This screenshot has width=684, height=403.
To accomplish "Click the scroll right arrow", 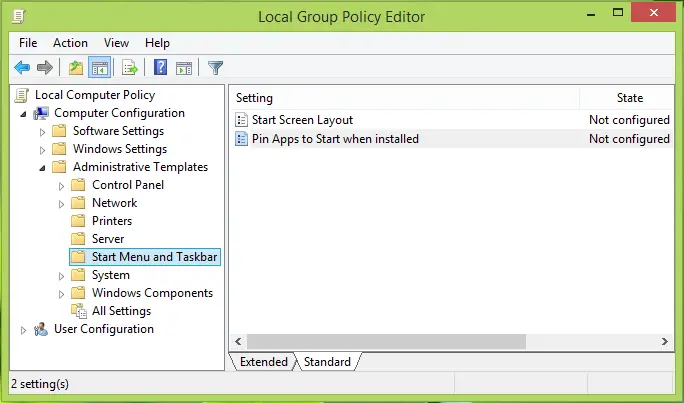I will click(664, 342).
